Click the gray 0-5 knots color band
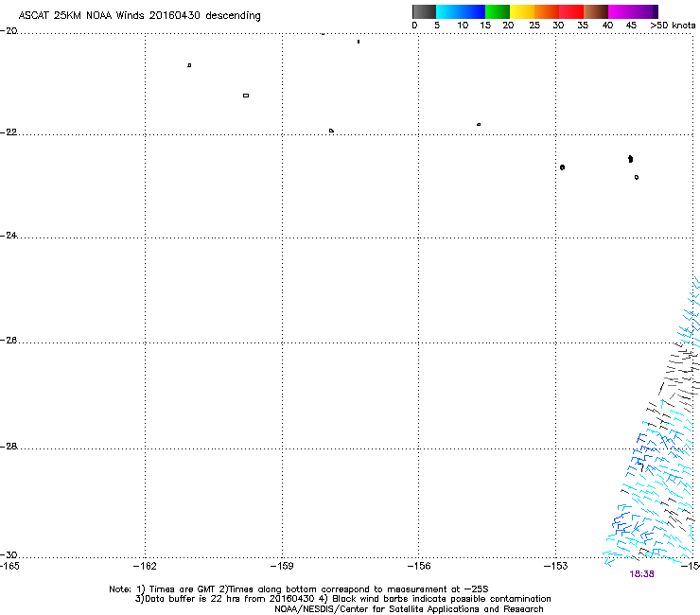The image size is (700, 615). pos(424,11)
